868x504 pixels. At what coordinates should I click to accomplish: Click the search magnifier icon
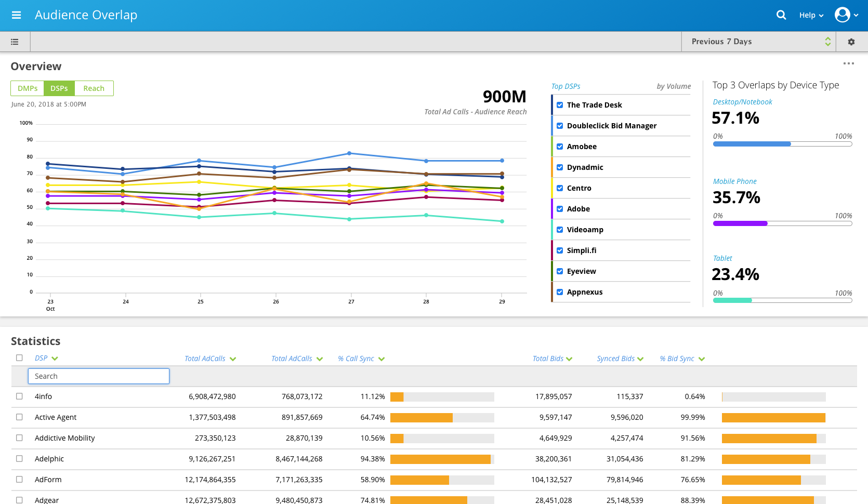coord(781,15)
